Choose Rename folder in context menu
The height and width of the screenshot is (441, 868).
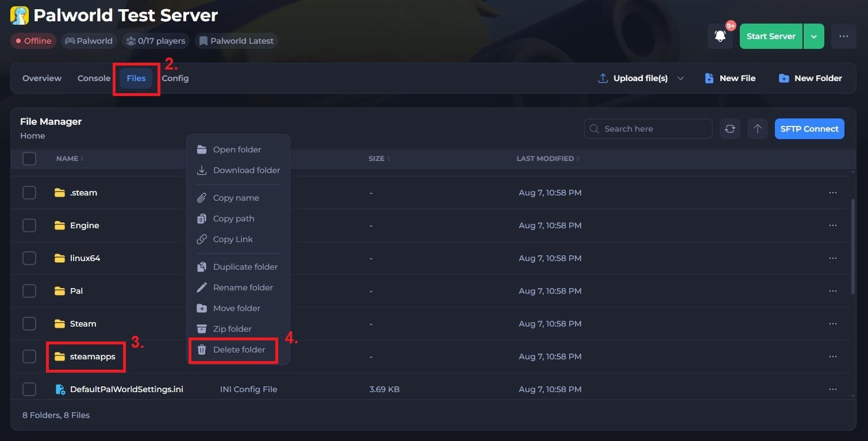pyautogui.click(x=238, y=287)
